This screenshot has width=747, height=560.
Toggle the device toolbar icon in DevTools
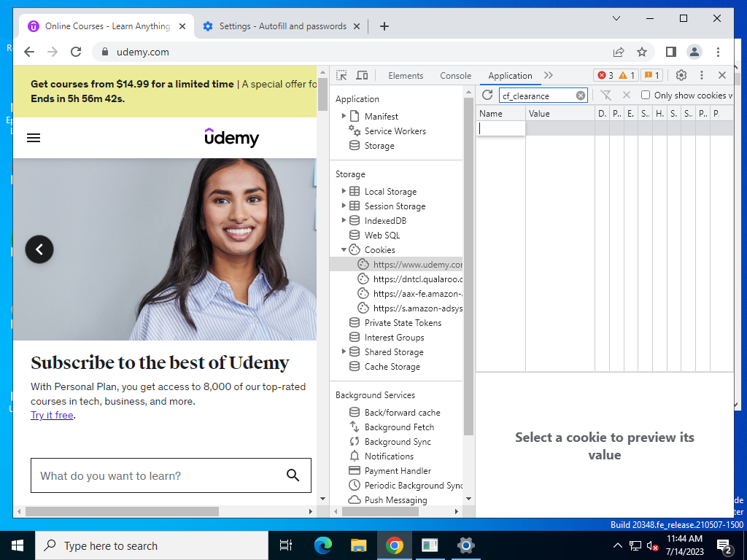point(362,75)
